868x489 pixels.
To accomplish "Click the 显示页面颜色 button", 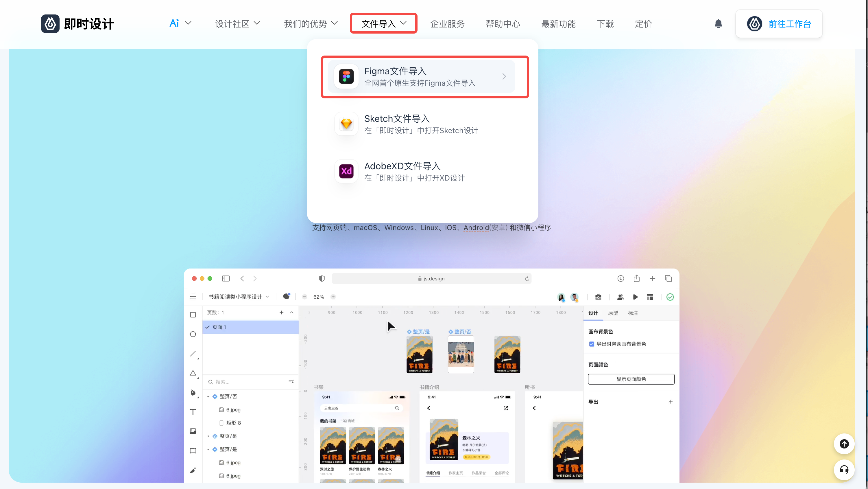I will (631, 379).
